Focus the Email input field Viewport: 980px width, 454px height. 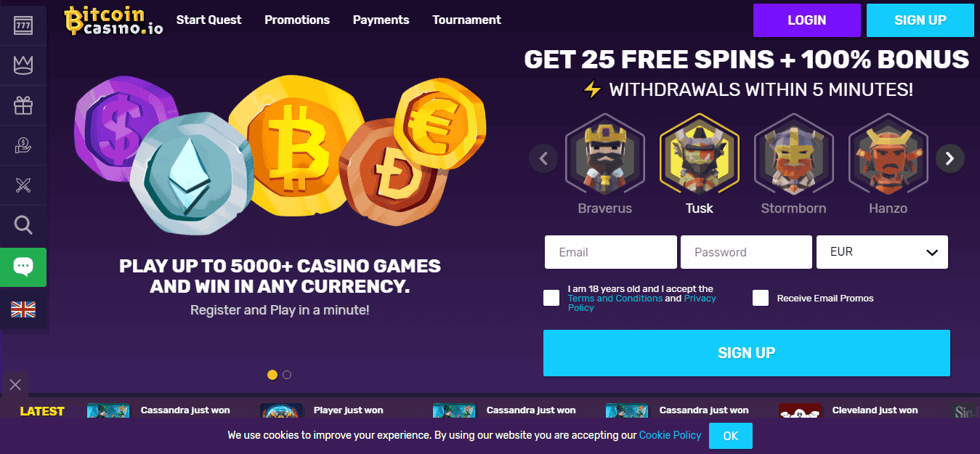pyautogui.click(x=611, y=252)
